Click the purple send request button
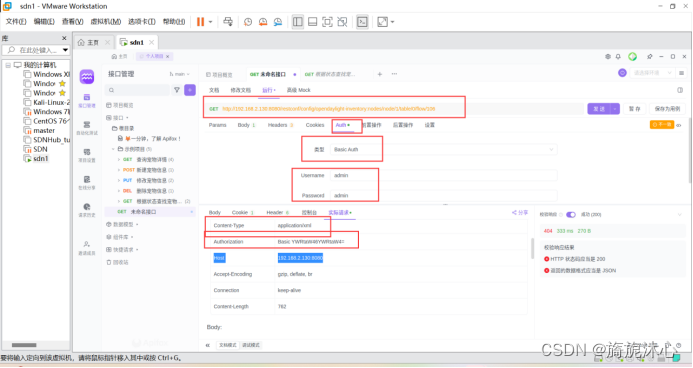Screen dimensions: 693x368 point(599,109)
